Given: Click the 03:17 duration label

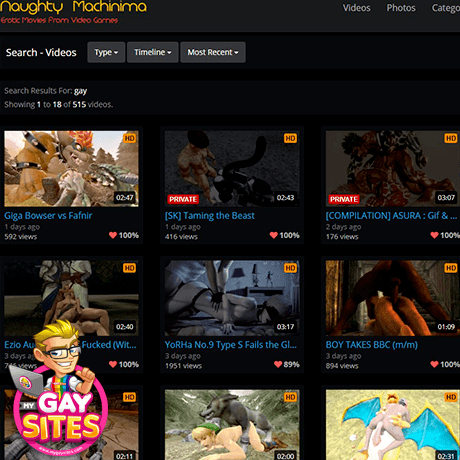Looking at the screenshot, I should pyautogui.click(x=285, y=327).
